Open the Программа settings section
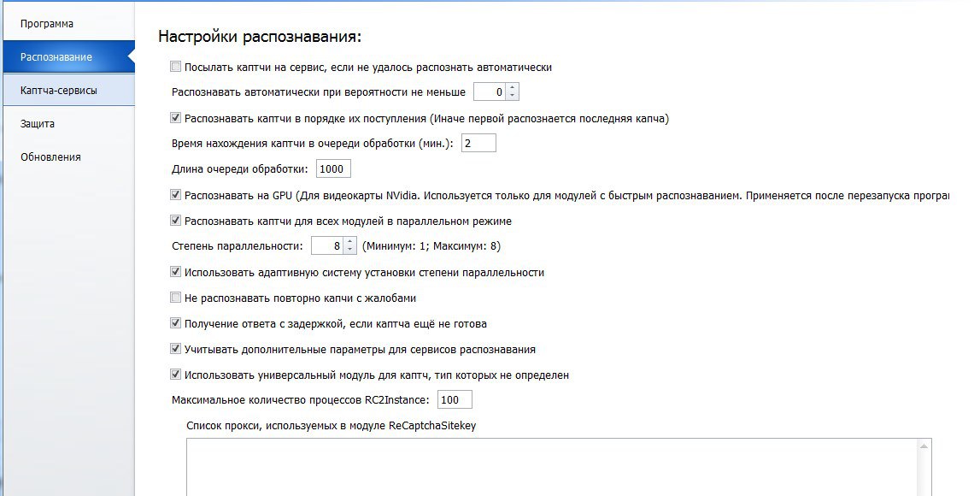Screen dimensions: 980x496 pos(67,24)
